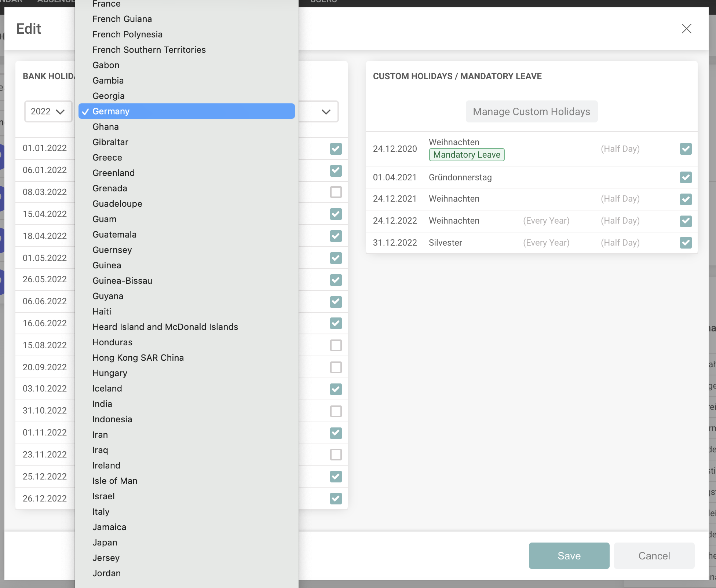Click the region dropdown chevron arrow
The height and width of the screenshot is (588, 716).
pyautogui.click(x=326, y=111)
